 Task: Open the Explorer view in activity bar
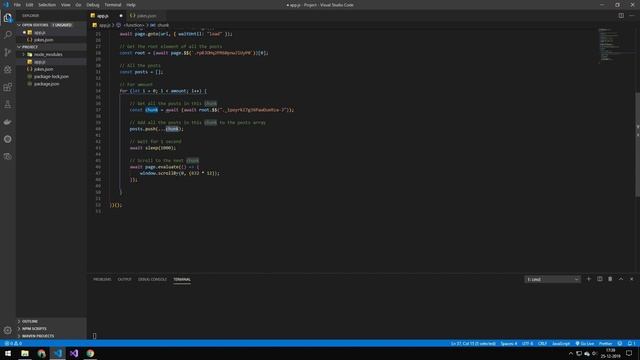point(8,18)
